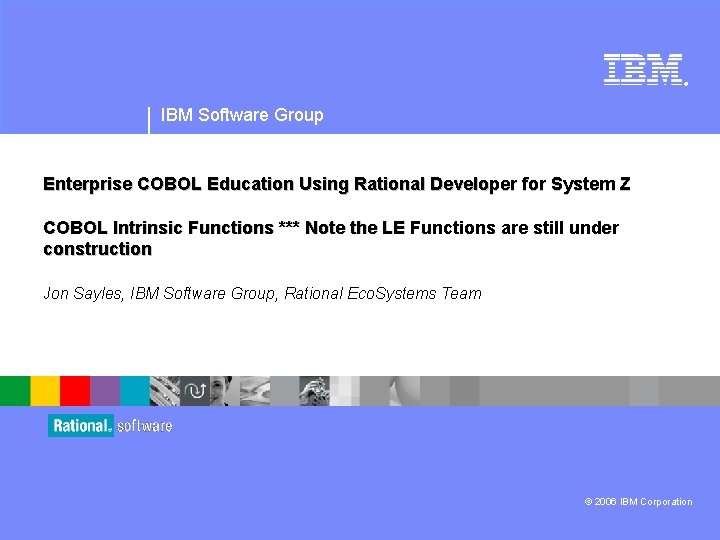Click the hands photo tile
The height and width of the screenshot is (540, 720).
(x=315, y=391)
